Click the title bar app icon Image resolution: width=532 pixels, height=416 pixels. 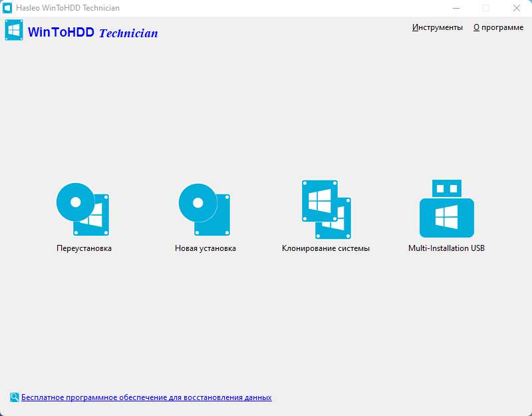click(7, 8)
